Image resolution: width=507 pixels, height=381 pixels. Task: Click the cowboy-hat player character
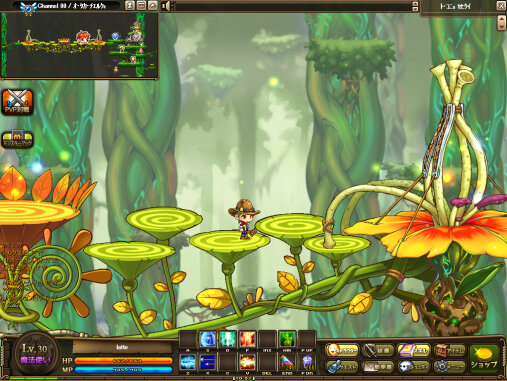tap(244, 219)
